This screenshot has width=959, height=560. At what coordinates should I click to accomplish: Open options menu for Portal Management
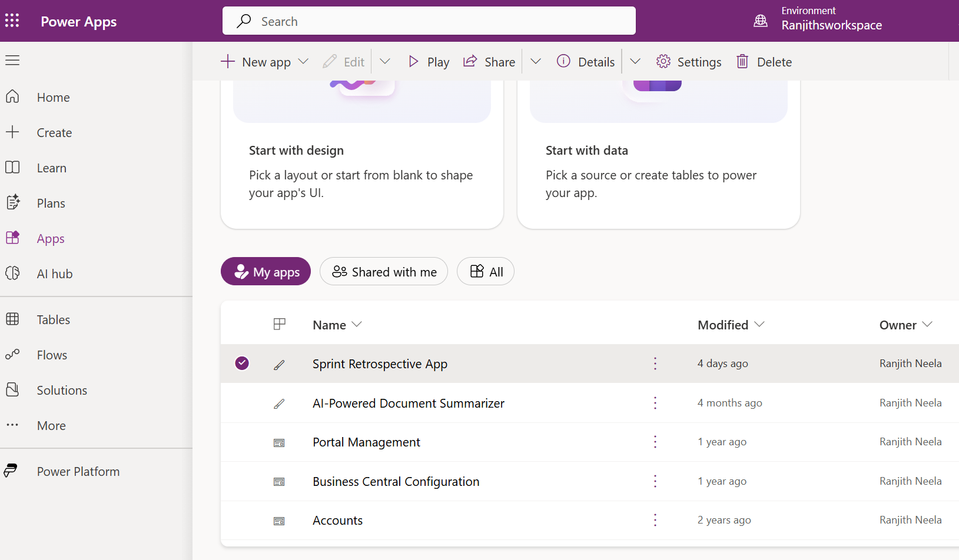pos(655,442)
